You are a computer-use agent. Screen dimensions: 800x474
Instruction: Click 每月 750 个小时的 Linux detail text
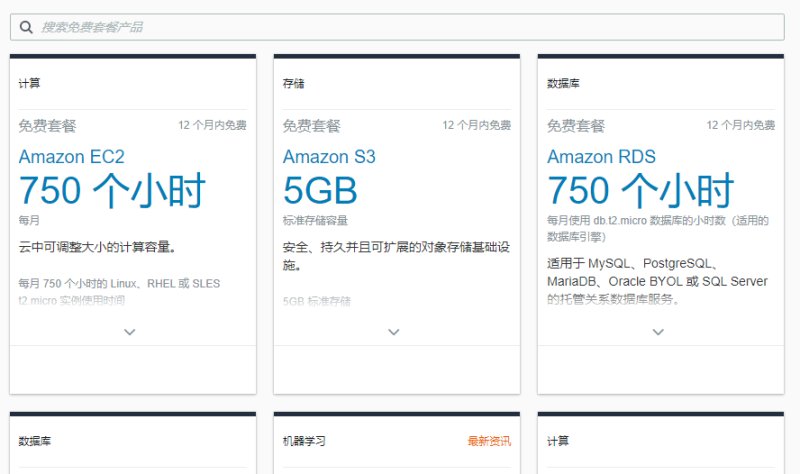coord(119,291)
